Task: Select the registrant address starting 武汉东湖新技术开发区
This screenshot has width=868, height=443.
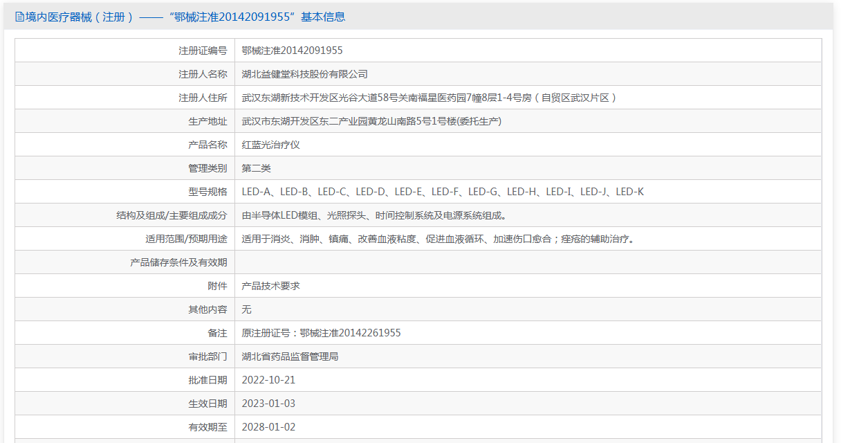Action: (429, 98)
